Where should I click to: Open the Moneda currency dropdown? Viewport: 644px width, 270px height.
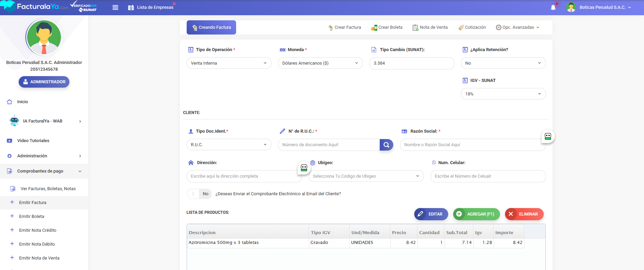click(320, 63)
